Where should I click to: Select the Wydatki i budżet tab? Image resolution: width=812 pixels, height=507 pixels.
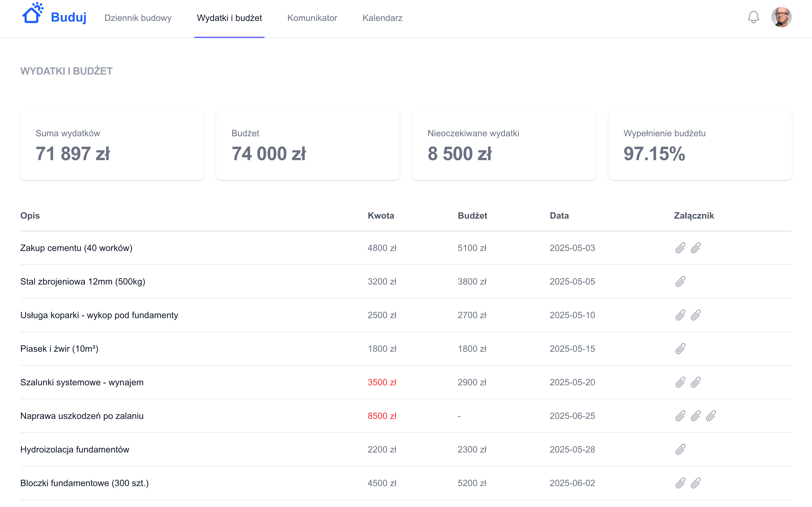pos(229,18)
